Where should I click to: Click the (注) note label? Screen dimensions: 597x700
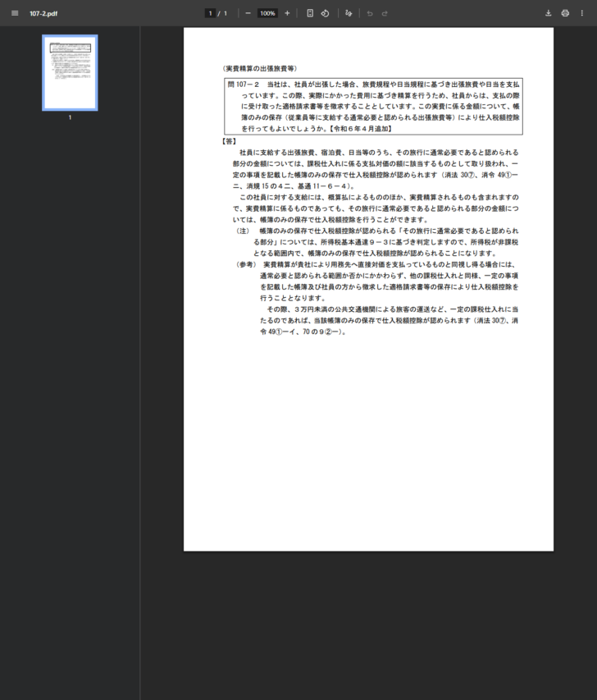click(x=243, y=231)
